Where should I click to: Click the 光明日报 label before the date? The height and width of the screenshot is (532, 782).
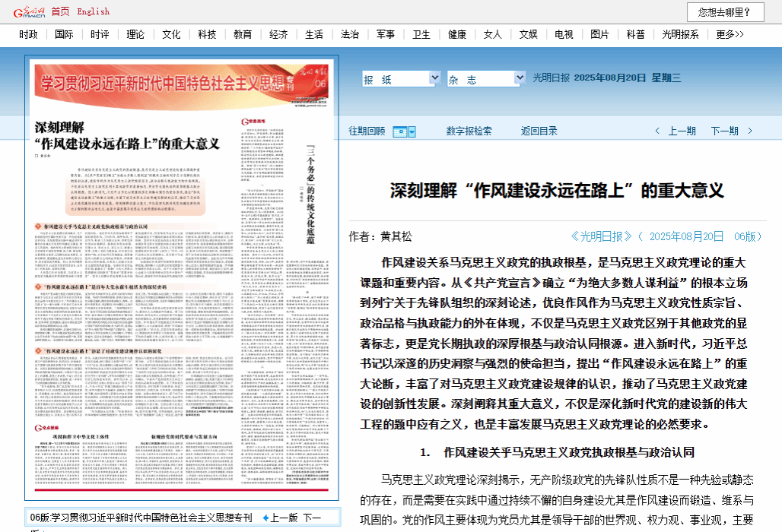tap(551, 78)
